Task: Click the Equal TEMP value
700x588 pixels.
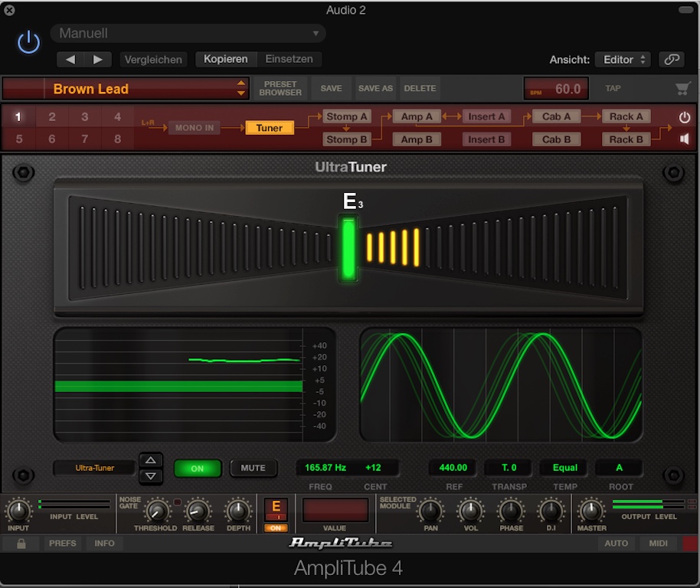Action: click(564, 468)
